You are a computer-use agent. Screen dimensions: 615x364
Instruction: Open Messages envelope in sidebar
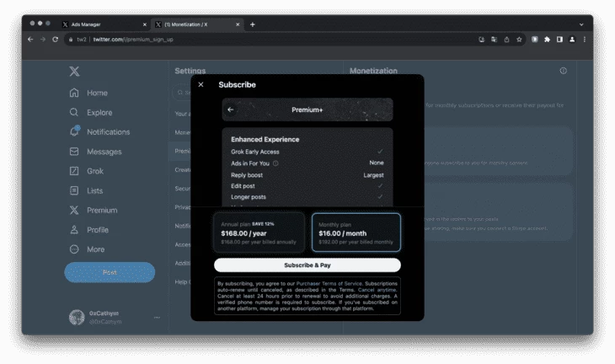pyautogui.click(x=74, y=152)
